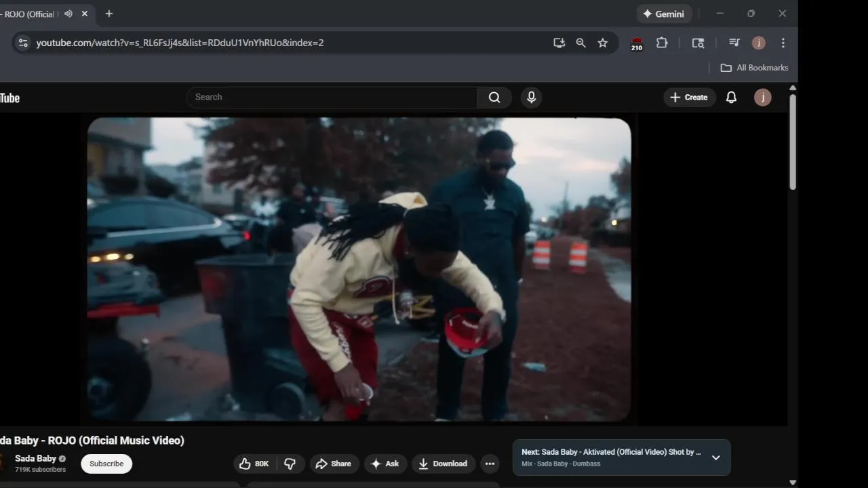Subscribe to the Sada Baby channel
868x488 pixels.
pos(106,464)
